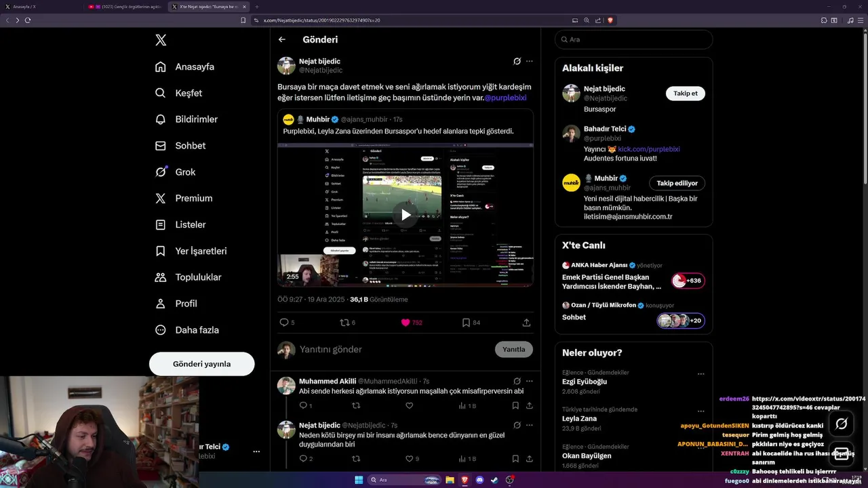Open options for Ezgi Eyüboğlu trend

(701, 373)
